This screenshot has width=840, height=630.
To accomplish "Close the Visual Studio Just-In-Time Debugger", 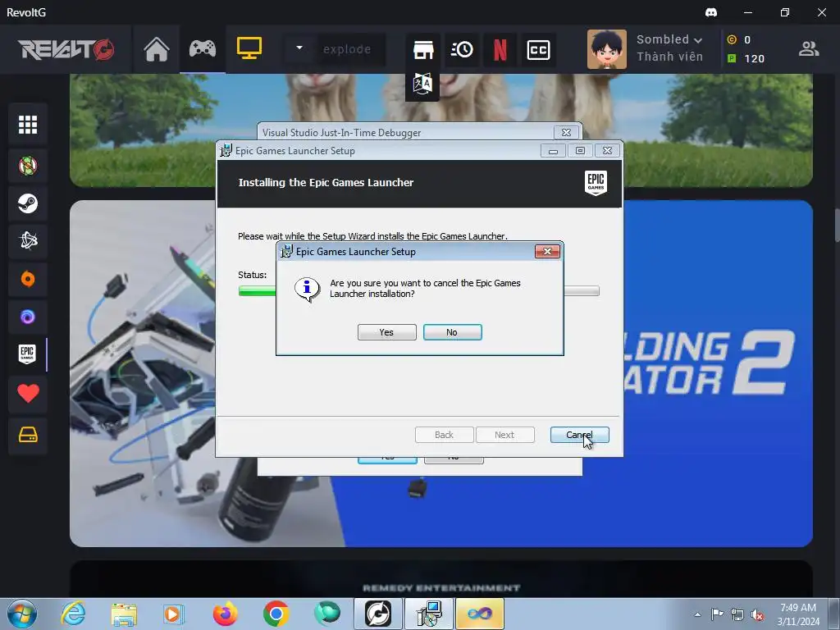I will [566, 132].
